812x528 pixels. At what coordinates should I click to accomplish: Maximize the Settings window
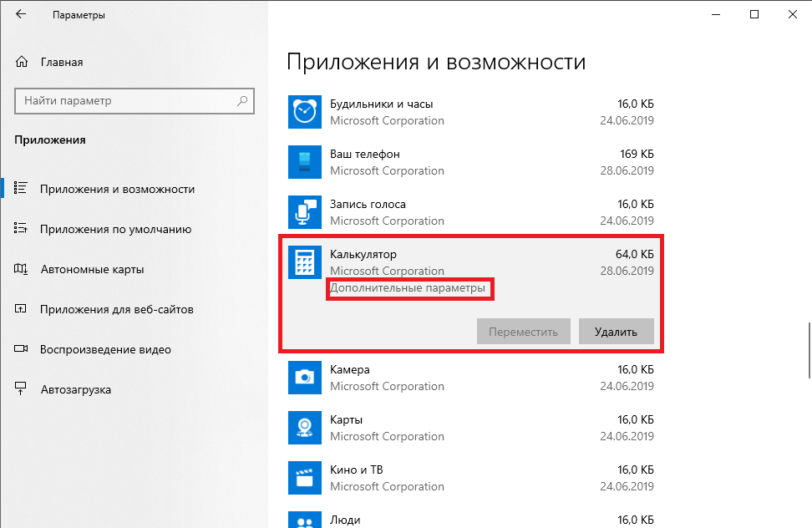click(754, 14)
